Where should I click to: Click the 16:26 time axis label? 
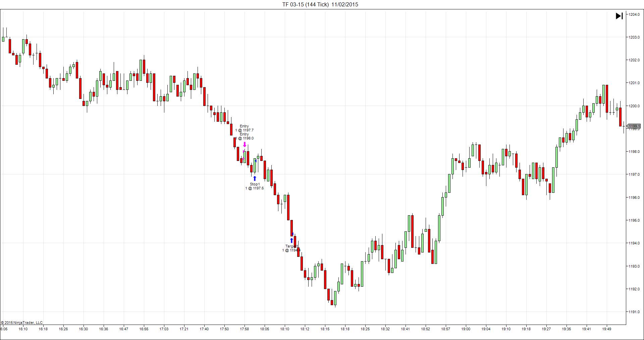[63, 329]
